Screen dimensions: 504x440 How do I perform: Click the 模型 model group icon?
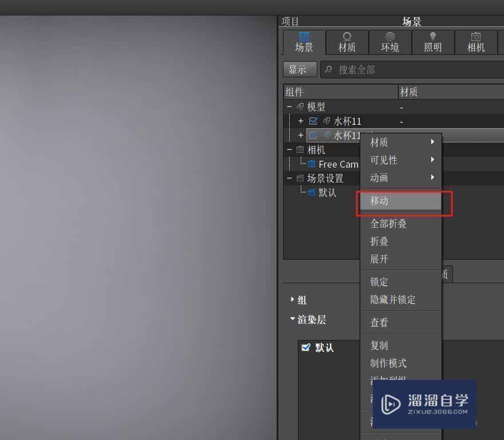point(300,106)
